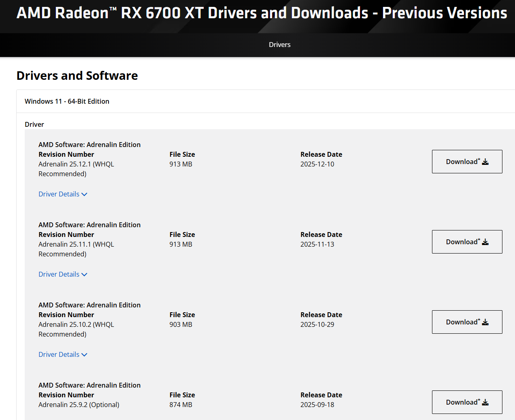Image resolution: width=515 pixels, height=420 pixels.
Task: Click the release date 2025-10-29
Action: pos(317,324)
